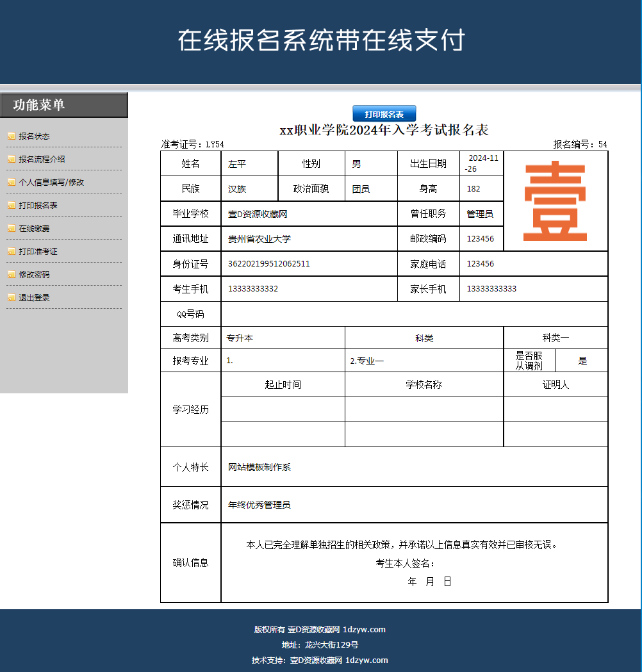Viewport: 642px width, 672px height.
Task: Click the empty QQ号码 field
Action: (415, 313)
